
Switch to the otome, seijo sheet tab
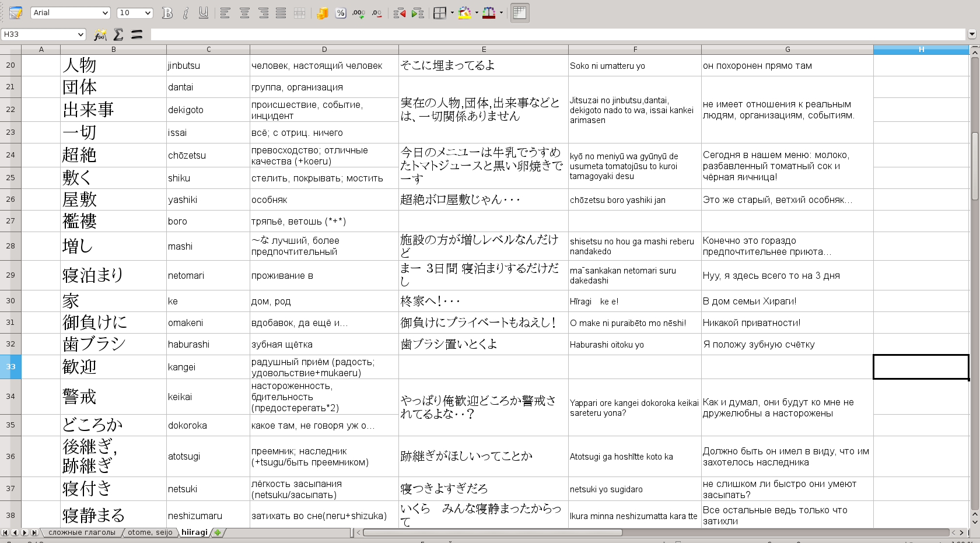[150, 533]
